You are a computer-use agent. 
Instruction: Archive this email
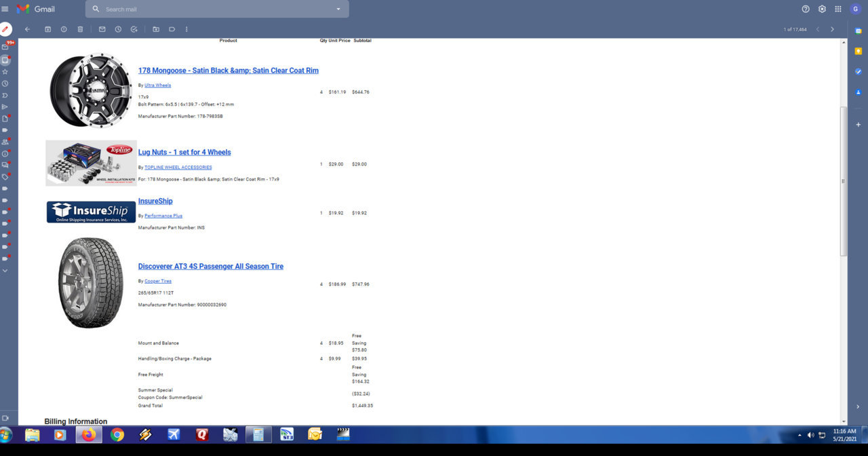(x=48, y=29)
